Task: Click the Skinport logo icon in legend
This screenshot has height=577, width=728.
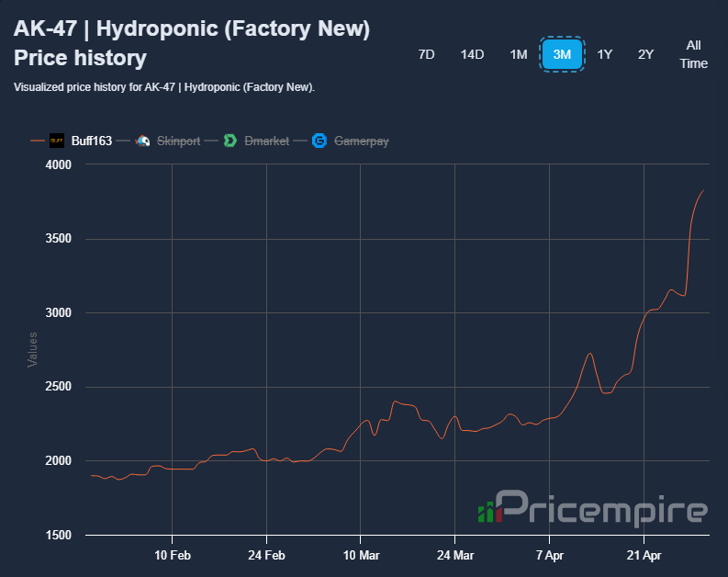Action: click(x=142, y=141)
